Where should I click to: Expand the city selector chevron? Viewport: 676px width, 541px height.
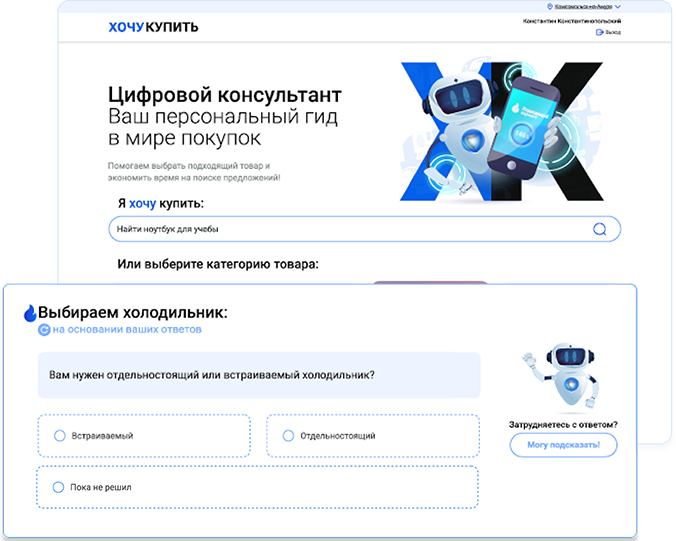point(618,7)
